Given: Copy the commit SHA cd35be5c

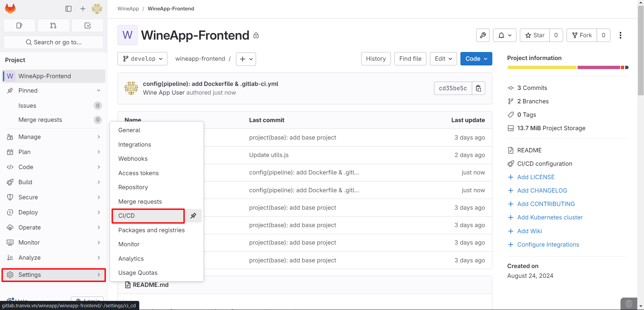Looking at the screenshot, I should (479, 88).
